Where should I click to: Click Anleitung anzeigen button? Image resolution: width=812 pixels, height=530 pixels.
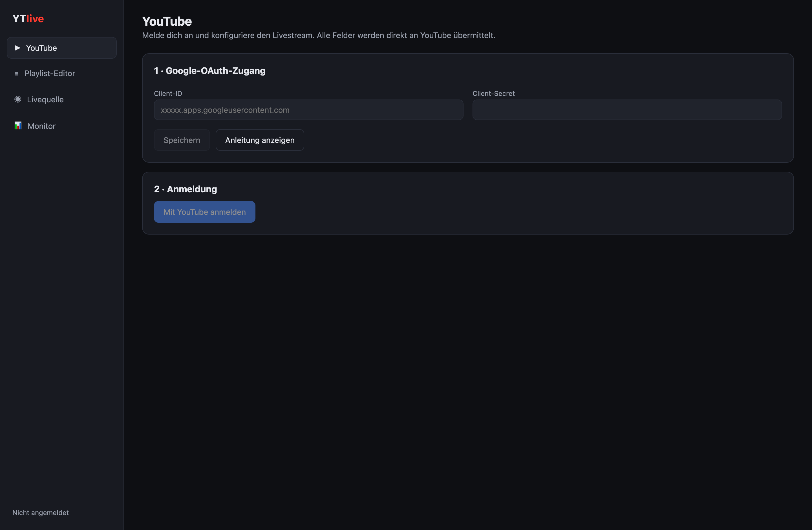click(260, 140)
